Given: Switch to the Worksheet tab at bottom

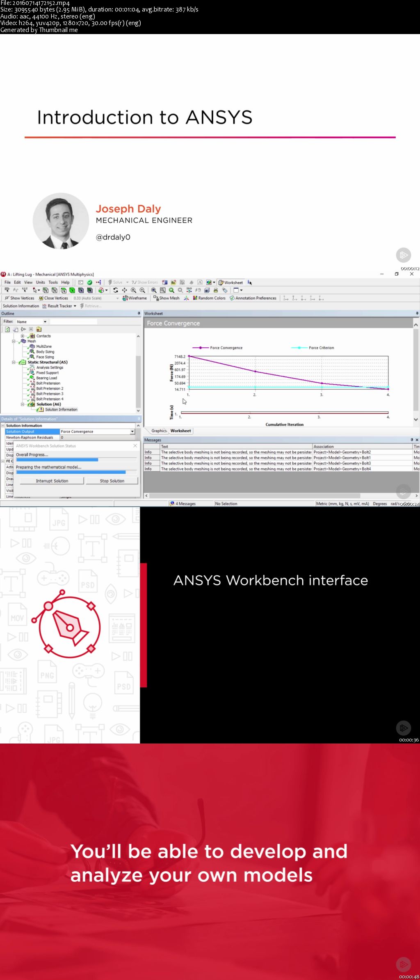Looking at the screenshot, I should click(x=180, y=431).
